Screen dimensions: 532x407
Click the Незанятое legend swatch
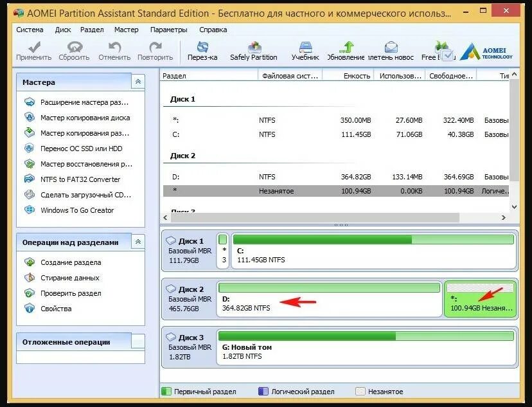click(x=360, y=392)
